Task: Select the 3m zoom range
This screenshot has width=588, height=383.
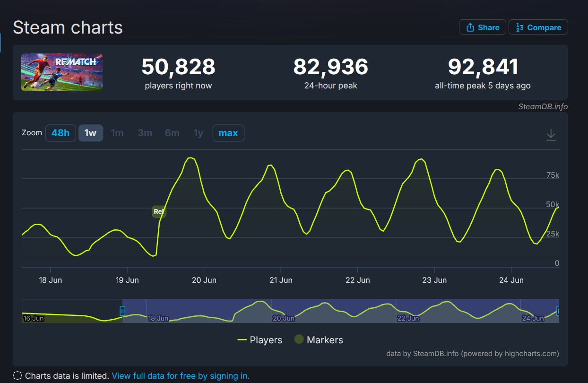Action: tap(145, 133)
